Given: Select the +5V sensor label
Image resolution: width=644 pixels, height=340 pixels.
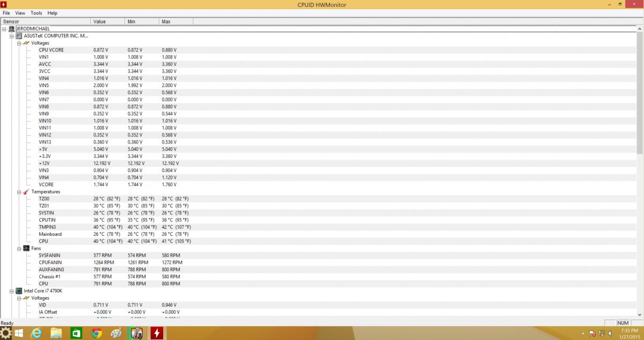Looking at the screenshot, I should 43,149.
